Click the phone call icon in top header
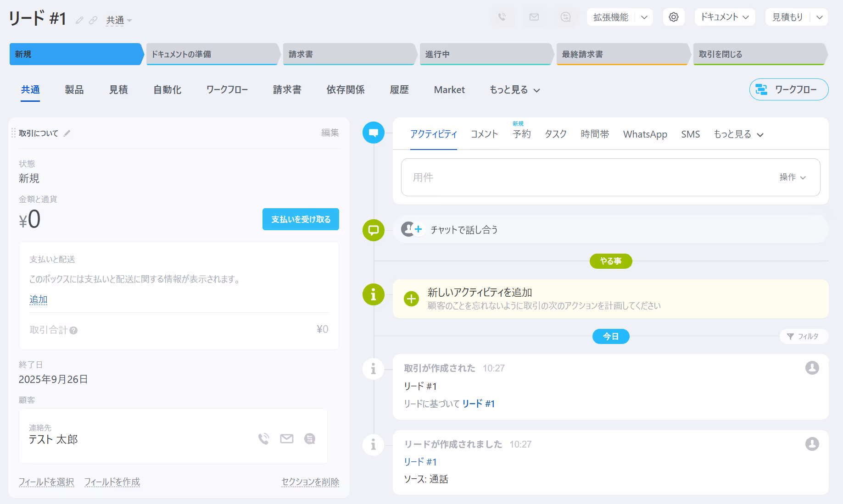The width and height of the screenshot is (843, 504). [x=502, y=17]
